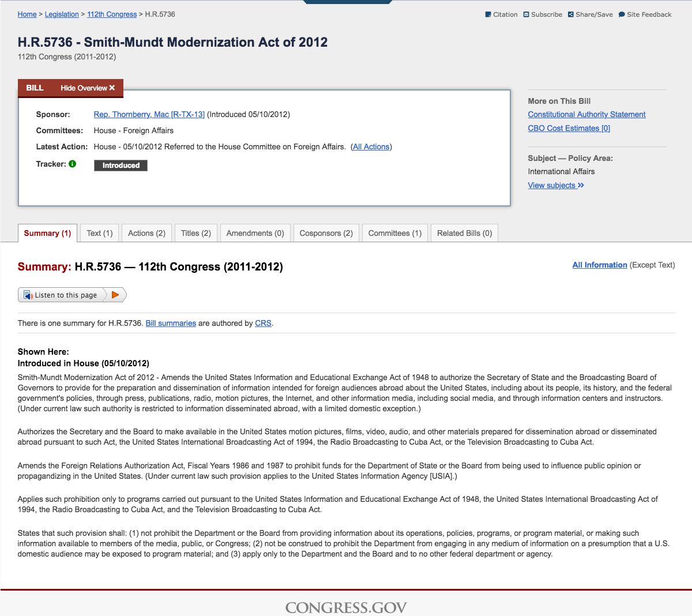Viewport: 692px width, 616px height.
Task: Click the Subscribe envelope icon
Action: point(526,14)
